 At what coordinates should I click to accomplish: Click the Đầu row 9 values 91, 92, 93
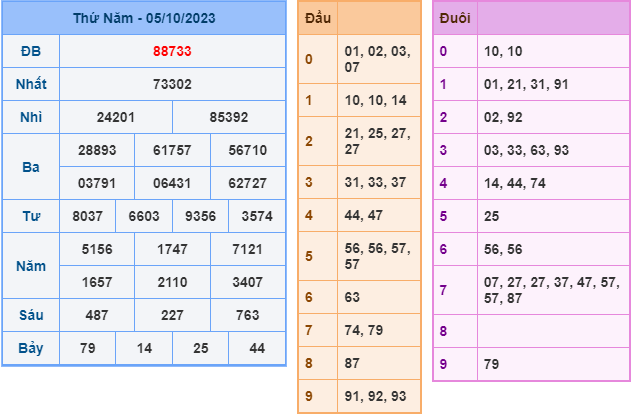point(375,396)
